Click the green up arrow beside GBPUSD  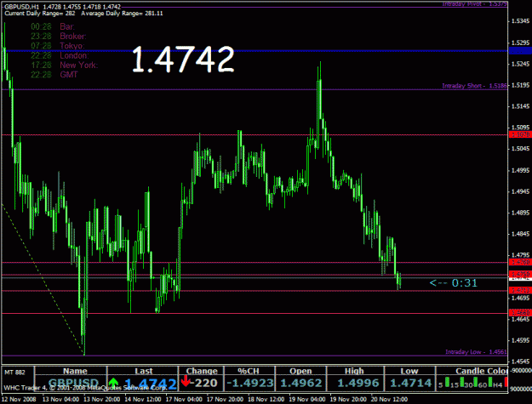pos(114,383)
